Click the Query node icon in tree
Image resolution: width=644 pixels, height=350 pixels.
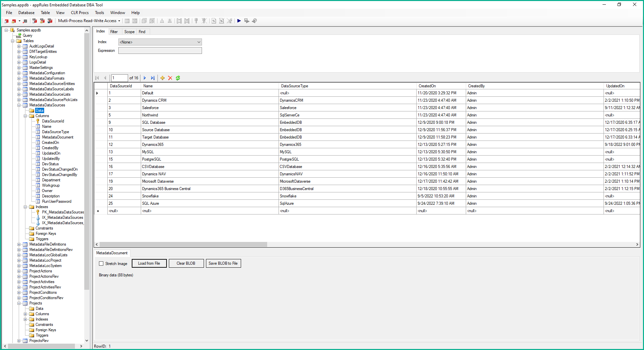tap(19, 35)
